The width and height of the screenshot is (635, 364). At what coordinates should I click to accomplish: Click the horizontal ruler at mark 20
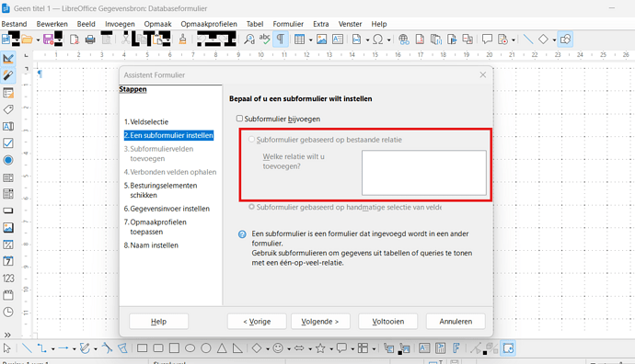pyautogui.click(x=490, y=54)
